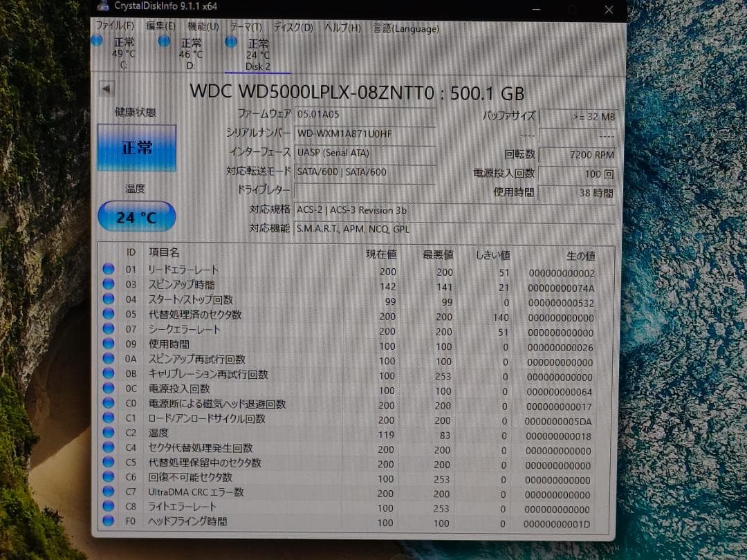747x560 pixels.
Task: Select the C: drive at 49 °C
Action: (x=123, y=53)
